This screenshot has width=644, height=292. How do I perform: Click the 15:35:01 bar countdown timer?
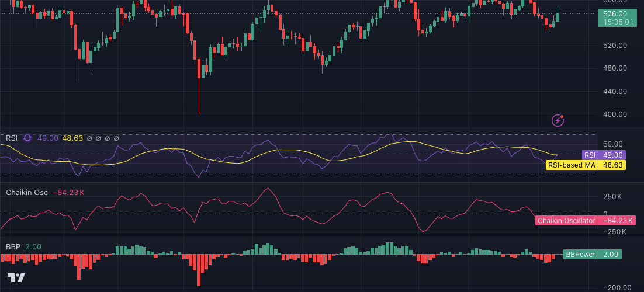tap(618, 22)
